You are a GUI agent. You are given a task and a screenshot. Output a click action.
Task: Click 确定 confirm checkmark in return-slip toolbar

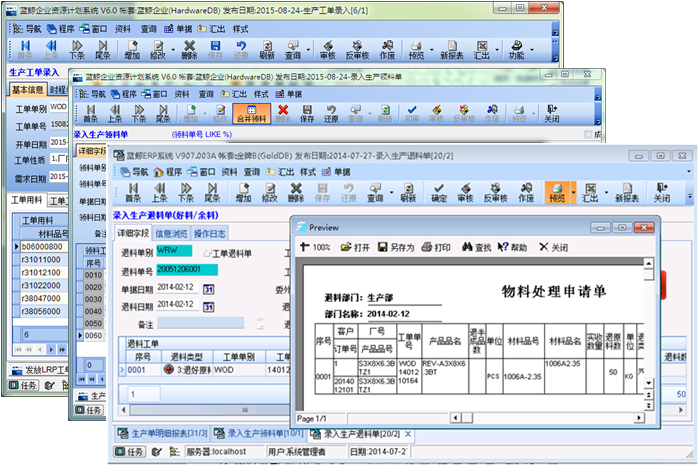(x=439, y=192)
